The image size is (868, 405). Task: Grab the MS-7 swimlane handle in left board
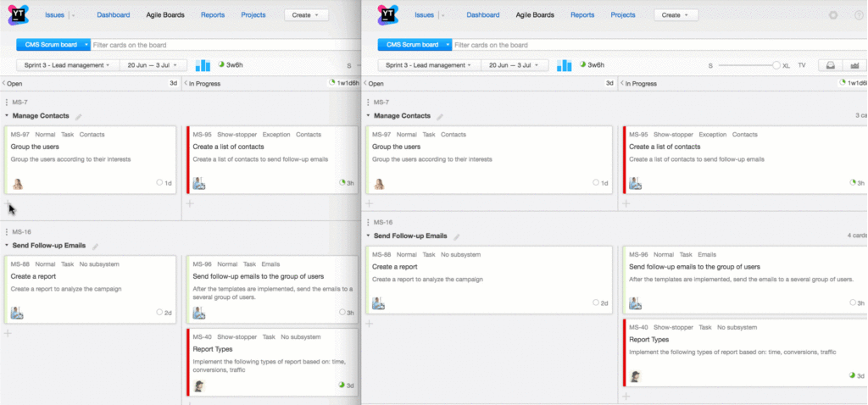click(7, 103)
